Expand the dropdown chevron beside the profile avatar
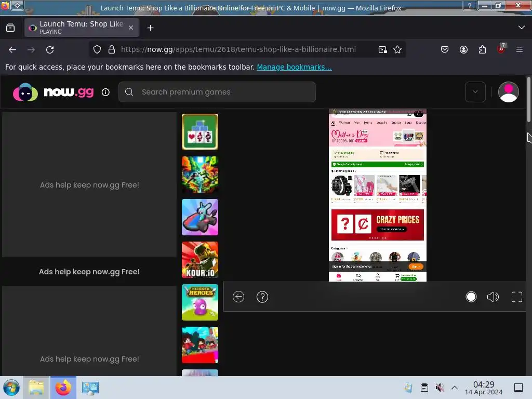 pos(475,92)
